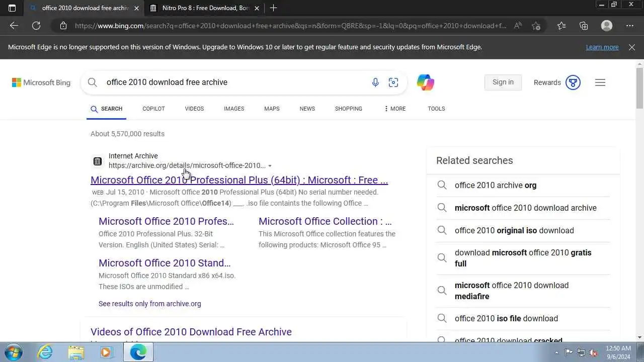The width and height of the screenshot is (644, 362).
Task: Show hidden tray icons arrow
Action: click(556, 352)
